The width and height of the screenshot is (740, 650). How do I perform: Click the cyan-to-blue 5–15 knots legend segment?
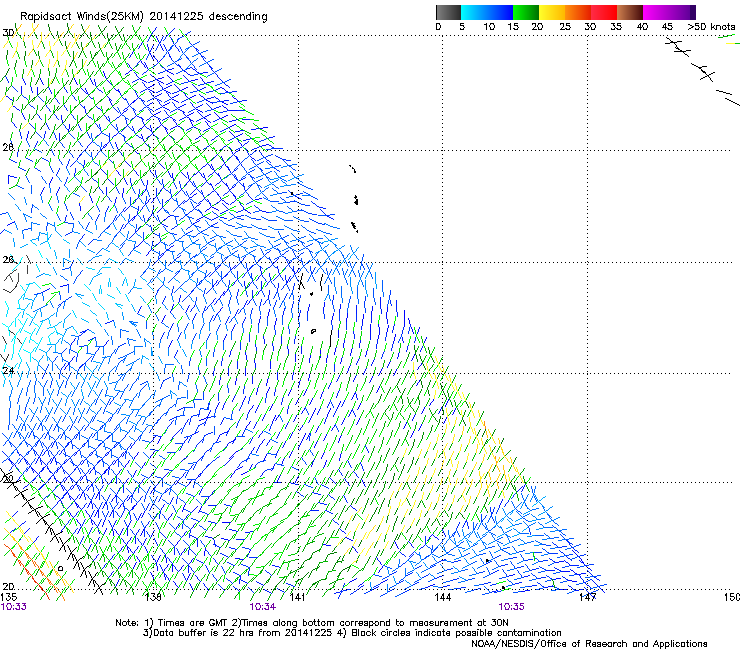coord(487,12)
